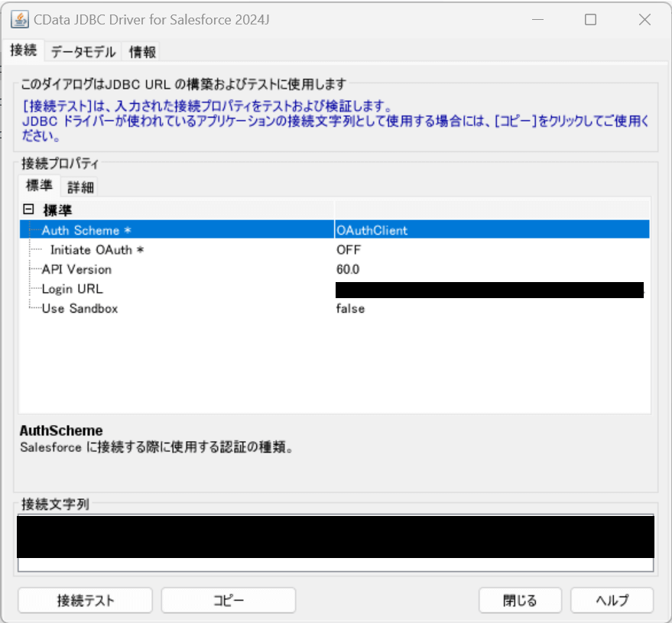This screenshot has width=672, height=623.
Task: Maximize the CData JDBC Driver window
Action: (x=590, y=20)
